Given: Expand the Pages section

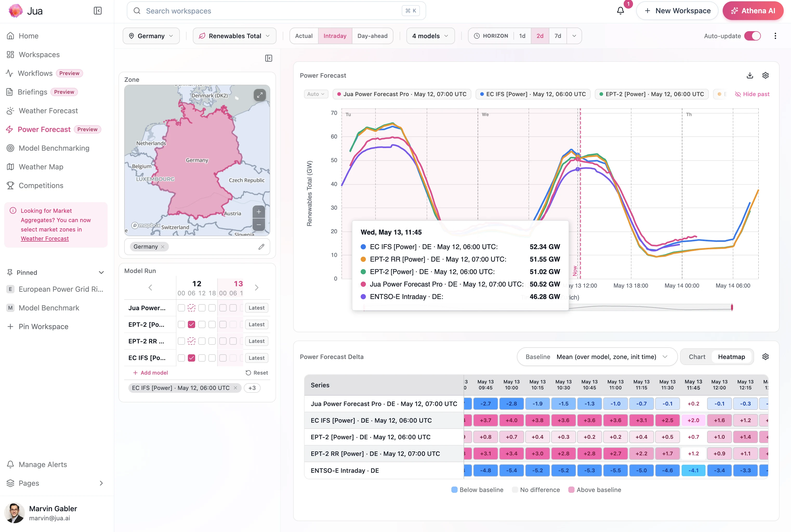Looking at the screenshot, I should click(x=101, y=483).
